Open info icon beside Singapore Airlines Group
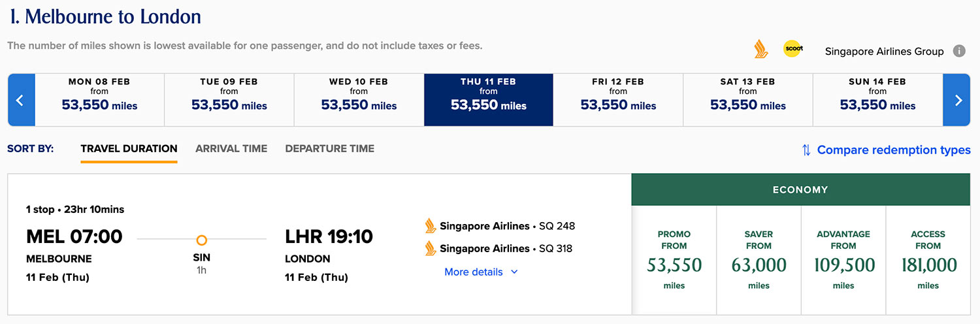This screenshot has height=324, width=980. pyautogui.click(x=959, y=51)
